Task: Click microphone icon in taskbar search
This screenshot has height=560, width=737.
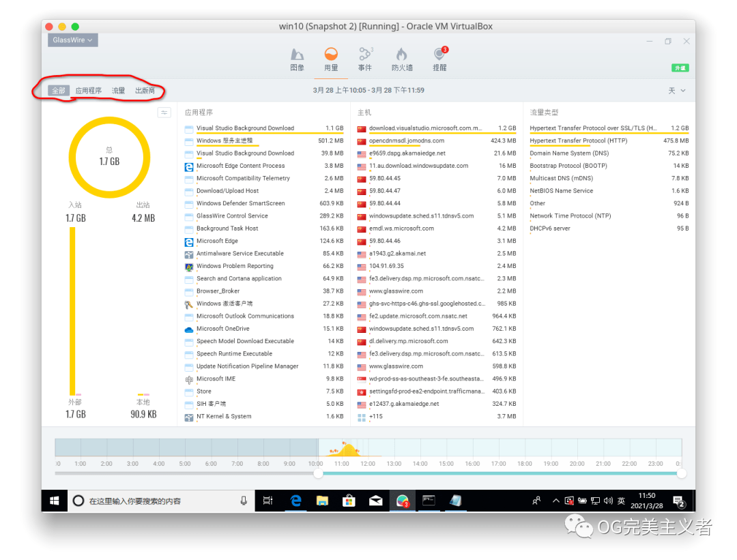Action: coord(244,501)
